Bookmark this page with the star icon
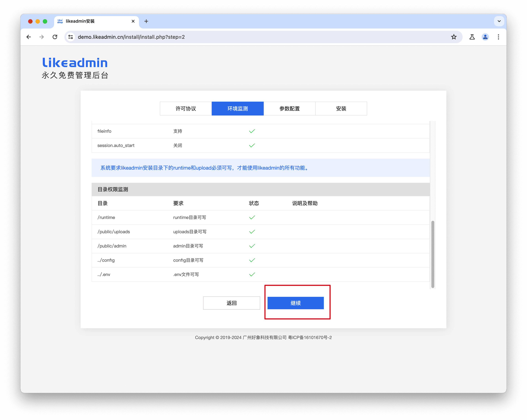 pos(454,37)
